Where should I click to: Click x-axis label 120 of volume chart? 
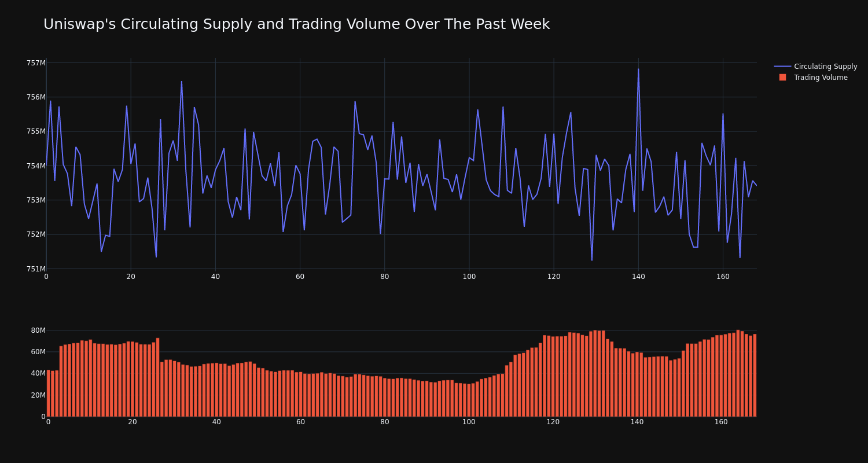[553, 422]
